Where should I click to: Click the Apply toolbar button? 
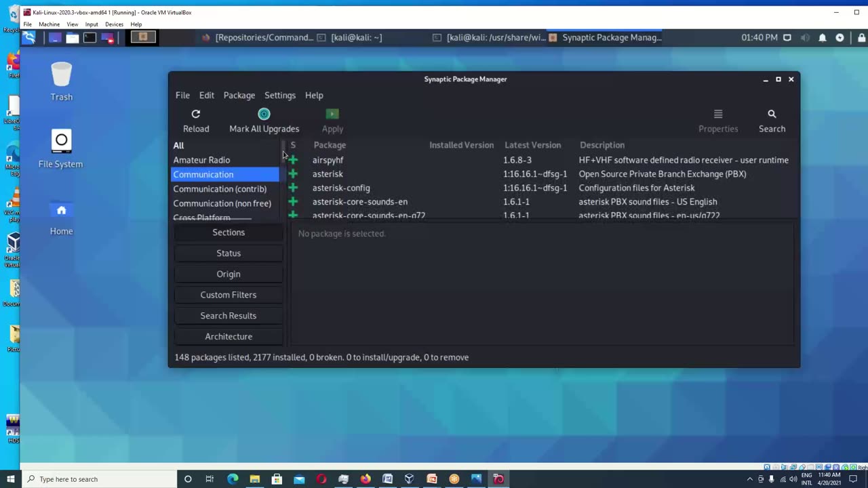pyautogui.click(x=332, y=121)
